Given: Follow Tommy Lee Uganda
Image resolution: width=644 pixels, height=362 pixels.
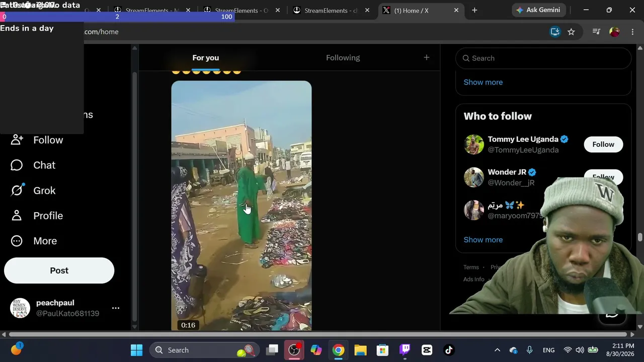Looking at the screenshot, I should pos(603,144).
